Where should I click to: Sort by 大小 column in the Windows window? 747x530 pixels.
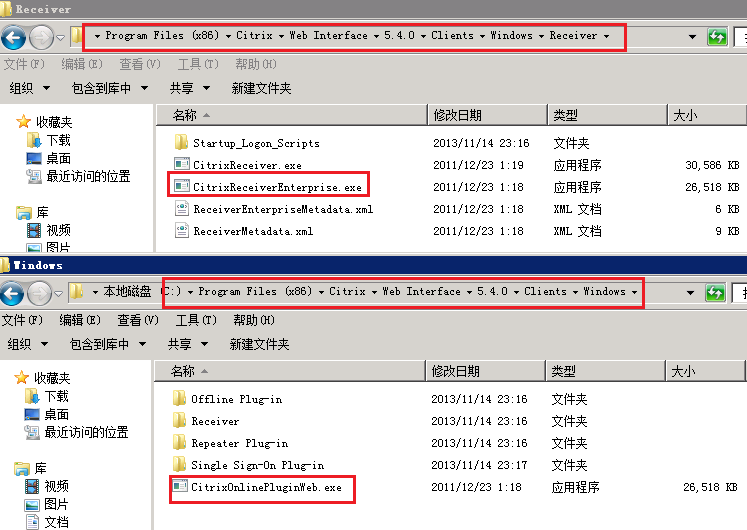705,371
